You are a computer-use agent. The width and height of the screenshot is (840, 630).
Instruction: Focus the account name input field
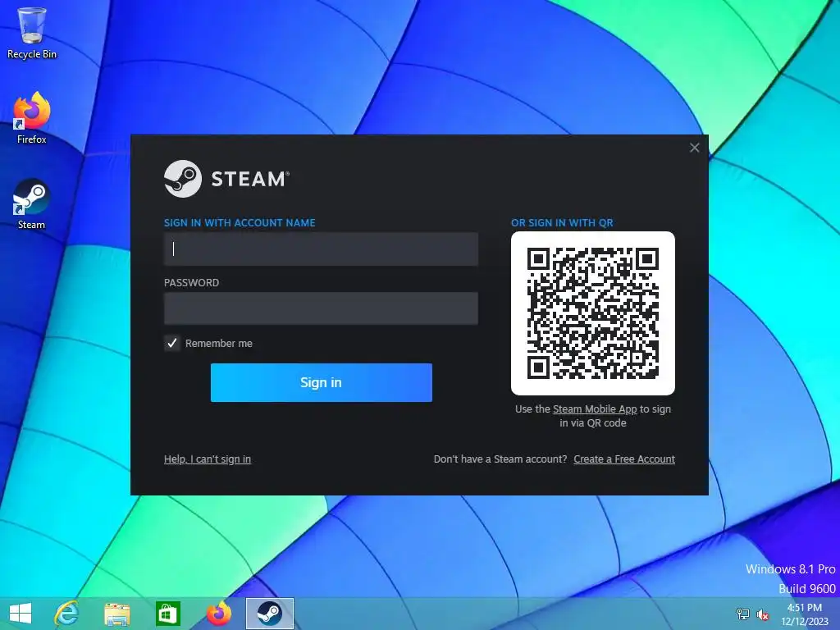321,249
